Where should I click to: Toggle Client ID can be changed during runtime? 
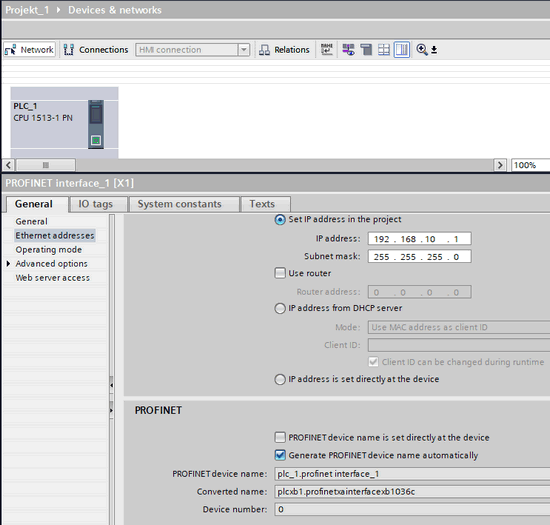tap(374, 362)
